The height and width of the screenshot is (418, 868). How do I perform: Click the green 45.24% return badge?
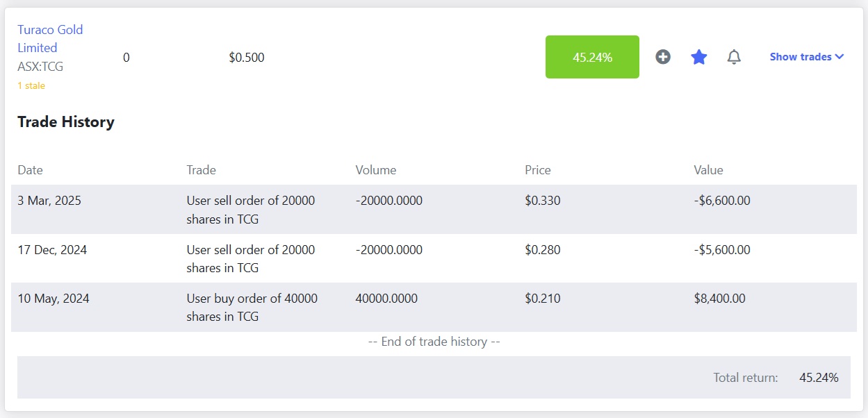click(592, 57)
